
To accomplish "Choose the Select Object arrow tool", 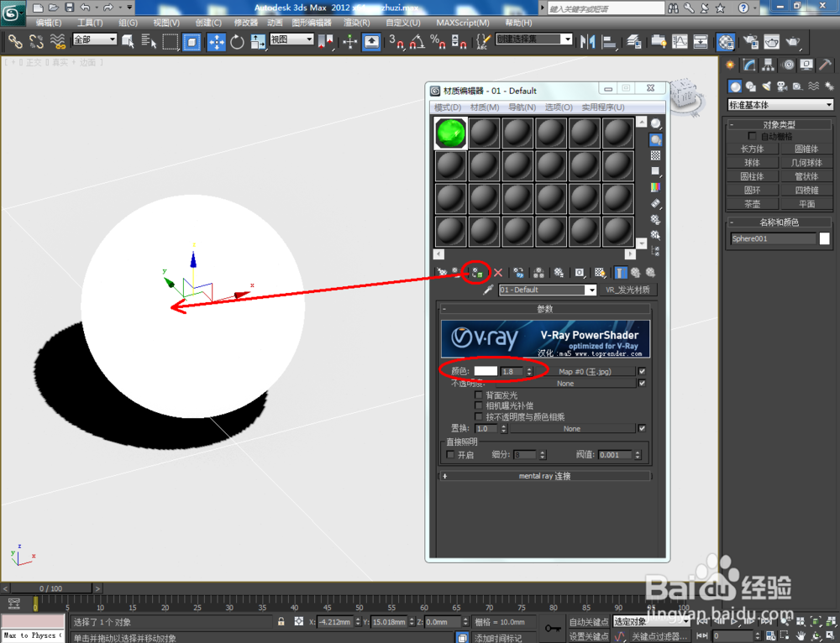I will point(128,41).
